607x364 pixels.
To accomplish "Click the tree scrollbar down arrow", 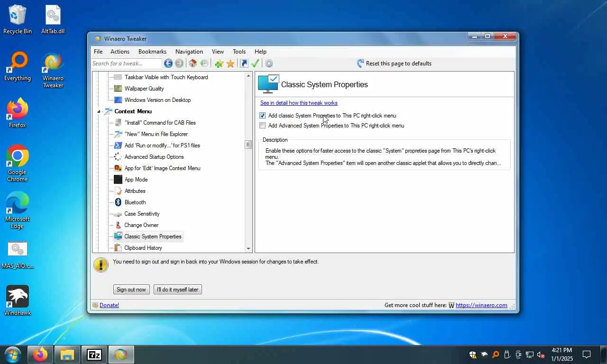I will [248, 249].
